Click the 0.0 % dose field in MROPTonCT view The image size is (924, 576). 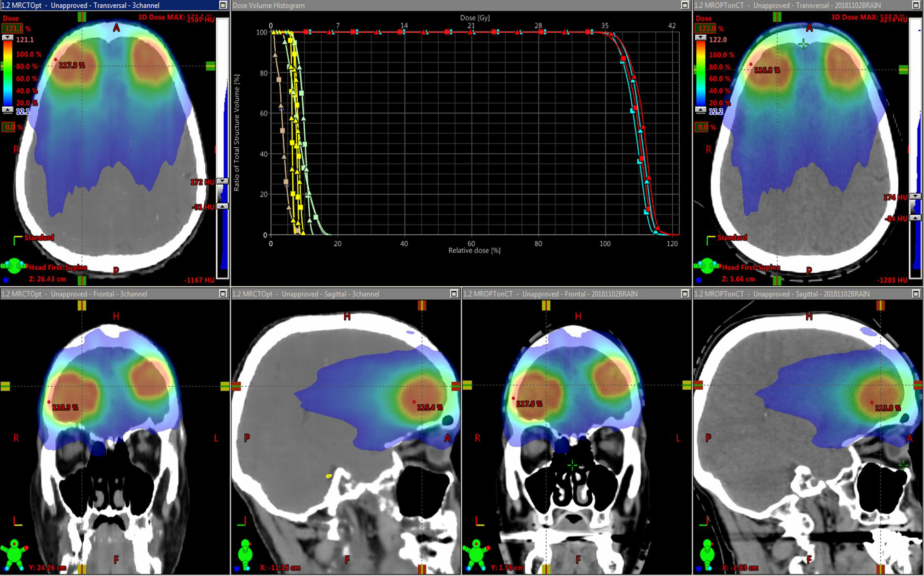pos(702,127)
